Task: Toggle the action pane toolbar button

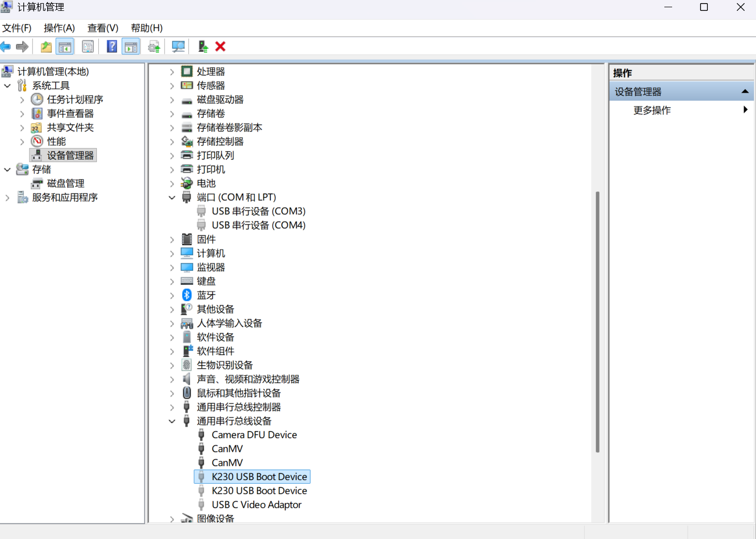Action: coord(131,47)
